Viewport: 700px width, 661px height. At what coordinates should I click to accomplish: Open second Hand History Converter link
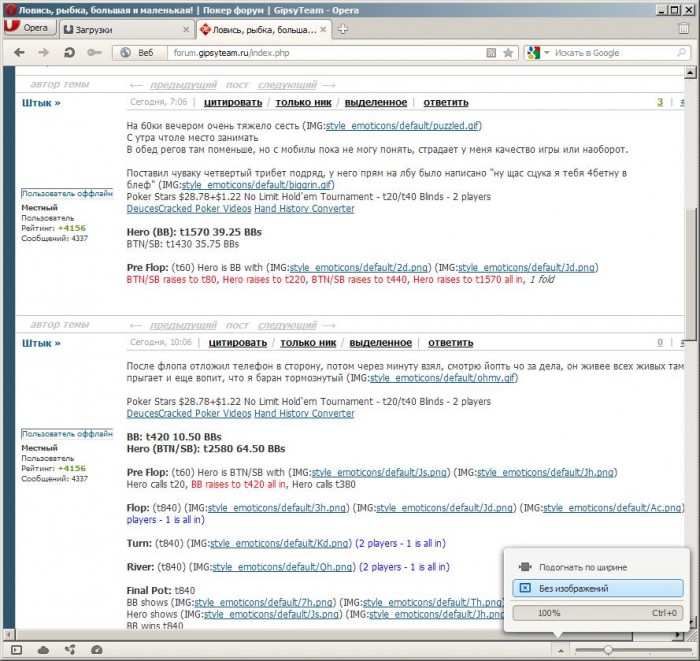coord(304,413)
